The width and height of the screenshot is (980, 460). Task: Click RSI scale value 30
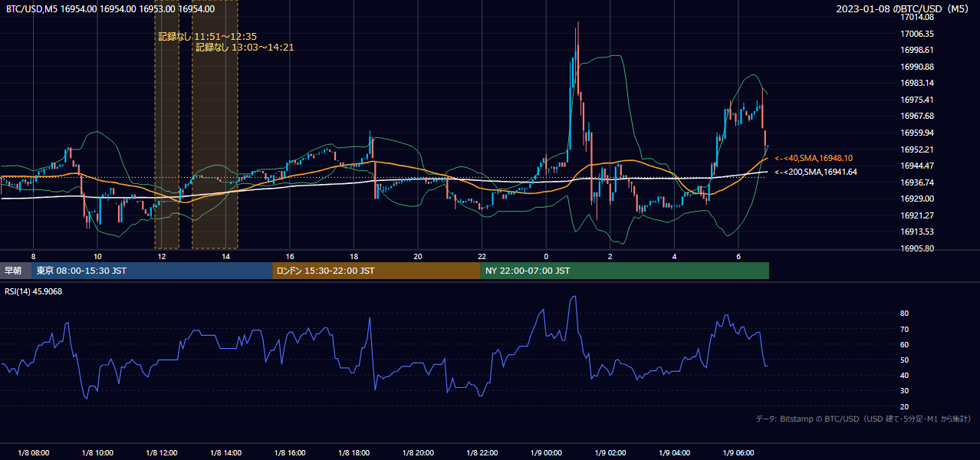tap(904, 390)
